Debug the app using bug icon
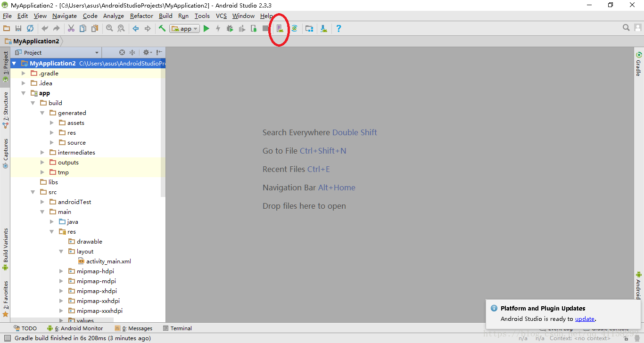644x343 pixels. pos(230,28)
